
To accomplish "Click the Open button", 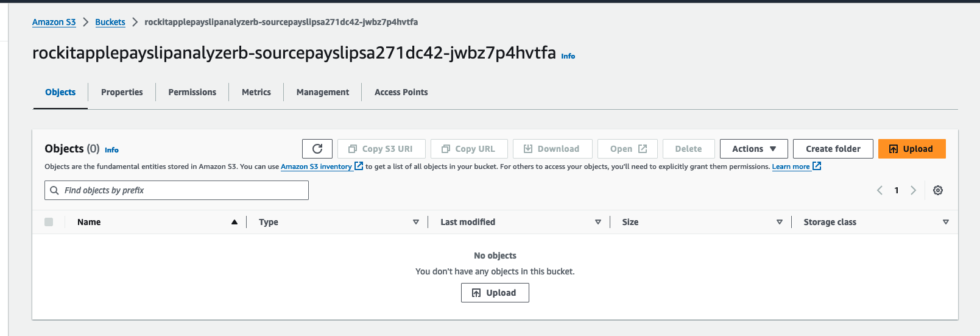I will pos(627,149).
